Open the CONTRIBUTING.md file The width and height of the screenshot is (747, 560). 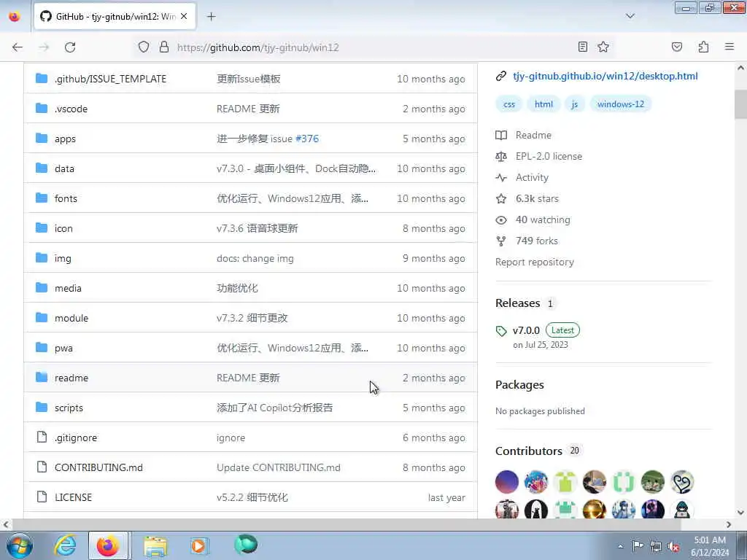(x=98, y=467)
